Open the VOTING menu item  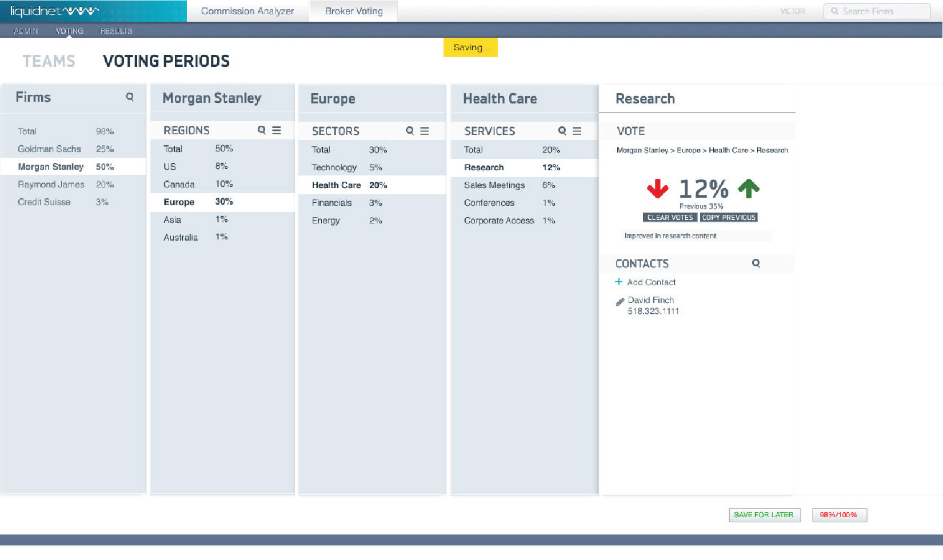pyautogui.click(x=69, y=31)
